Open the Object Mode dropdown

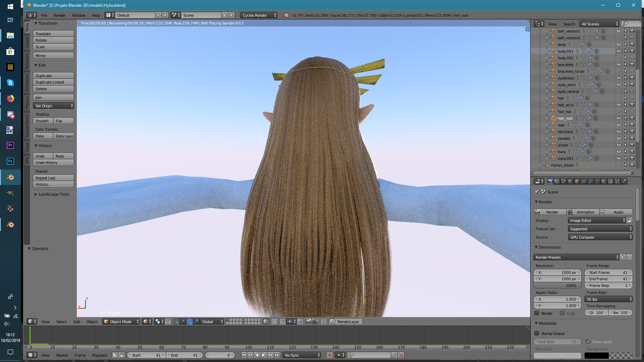pos(121,321)
